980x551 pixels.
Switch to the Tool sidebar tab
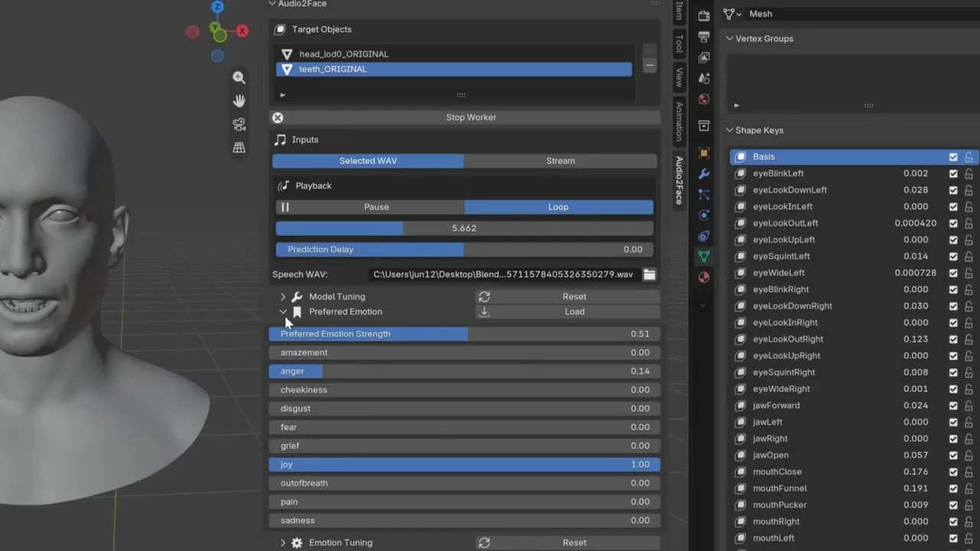(678, 44)
